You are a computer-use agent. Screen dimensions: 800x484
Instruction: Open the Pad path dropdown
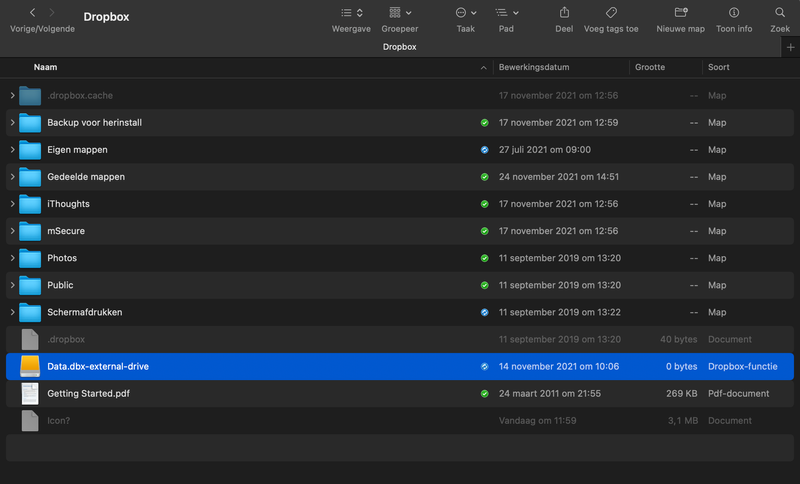506,13
